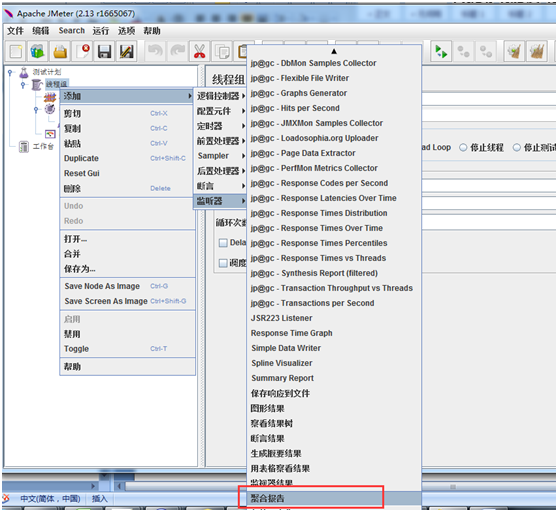Open the 运行 menu
The image size is (558, 512).
(x=101, y=31)
